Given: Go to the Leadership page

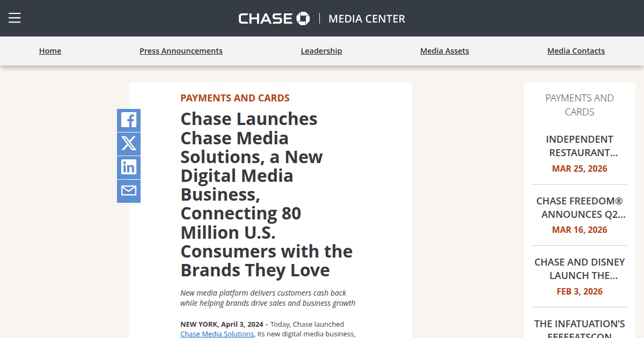Looking at the screenshot, I should (x=321, y=50).
